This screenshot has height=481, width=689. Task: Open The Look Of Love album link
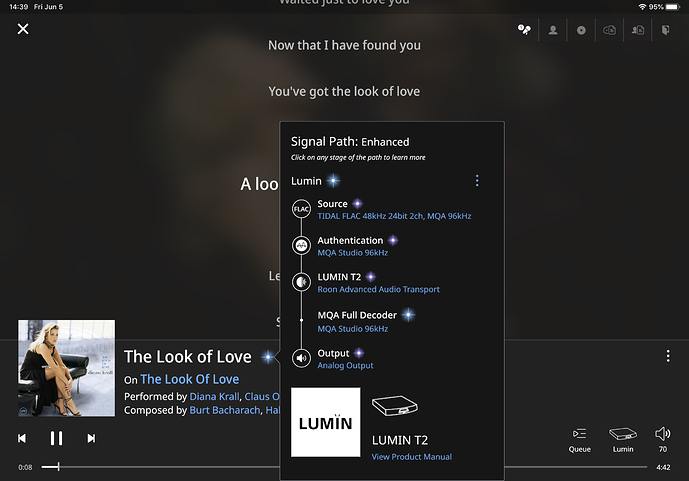click(190, 379)
